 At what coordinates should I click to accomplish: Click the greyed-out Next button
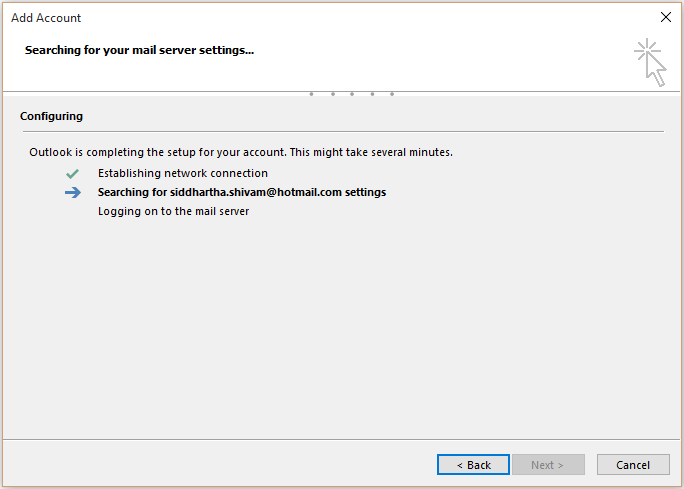(x=548, y=465)
